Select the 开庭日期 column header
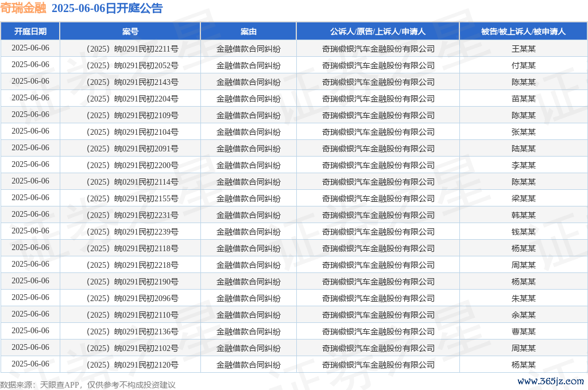The width and height of the screenshot is (588, 390). [30, 32]
